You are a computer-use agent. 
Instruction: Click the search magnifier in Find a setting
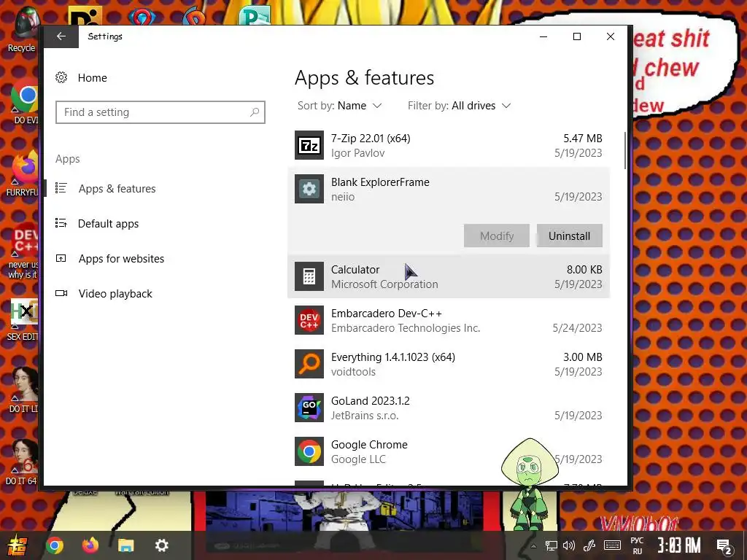(255, 112)
